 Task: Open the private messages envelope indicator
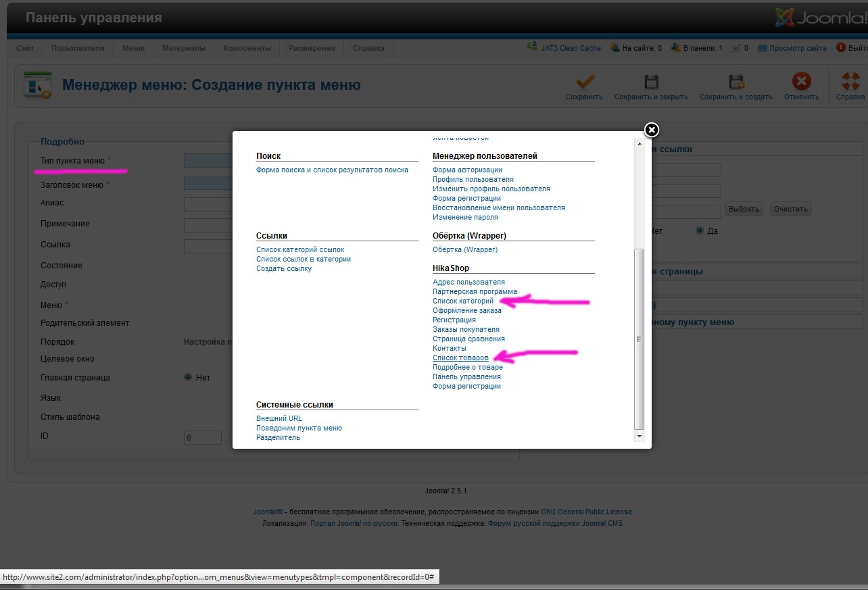(x=740, y=48)
